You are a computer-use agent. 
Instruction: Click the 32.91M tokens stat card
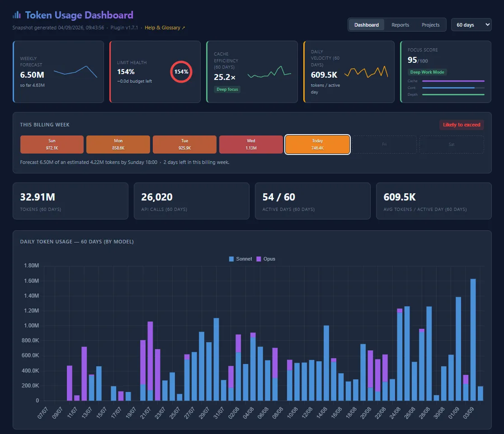(71, 201)
